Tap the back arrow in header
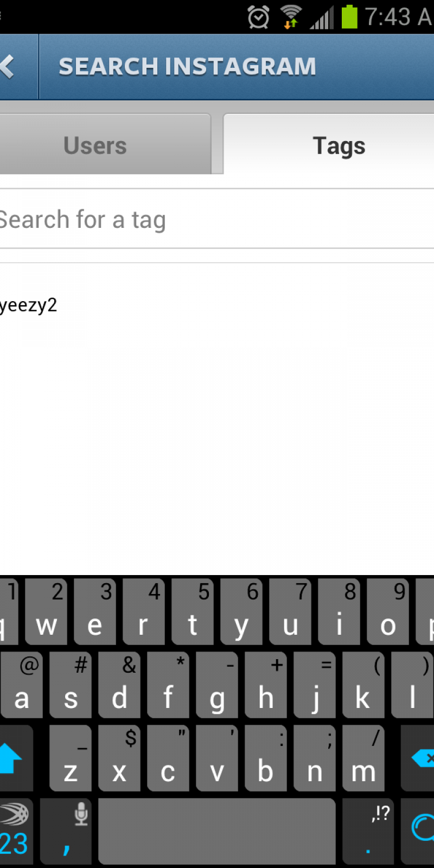 click(x=9, y=67)
